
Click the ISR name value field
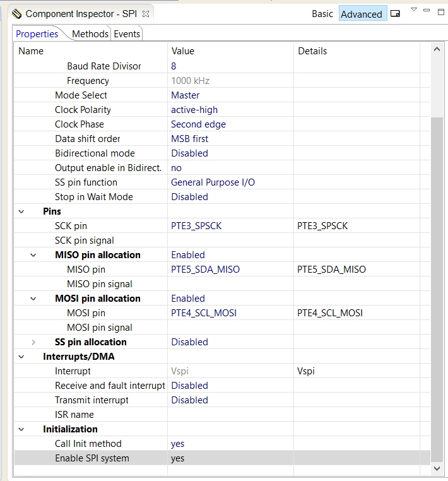click(230, 415)
